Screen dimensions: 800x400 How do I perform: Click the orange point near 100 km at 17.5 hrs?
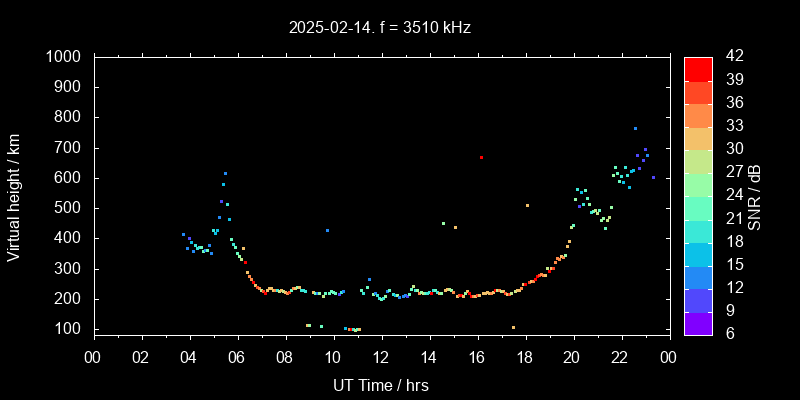513,328
